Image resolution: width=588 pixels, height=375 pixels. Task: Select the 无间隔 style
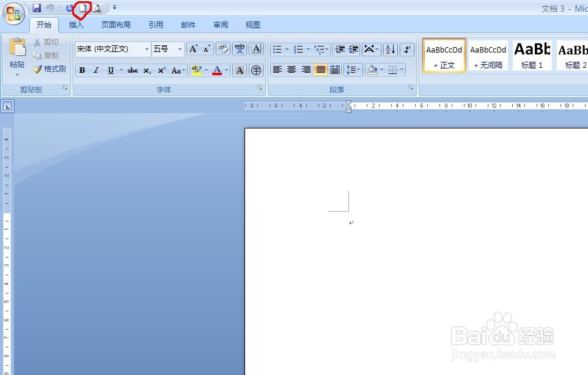pyautogui.click(x=488, y=55)
